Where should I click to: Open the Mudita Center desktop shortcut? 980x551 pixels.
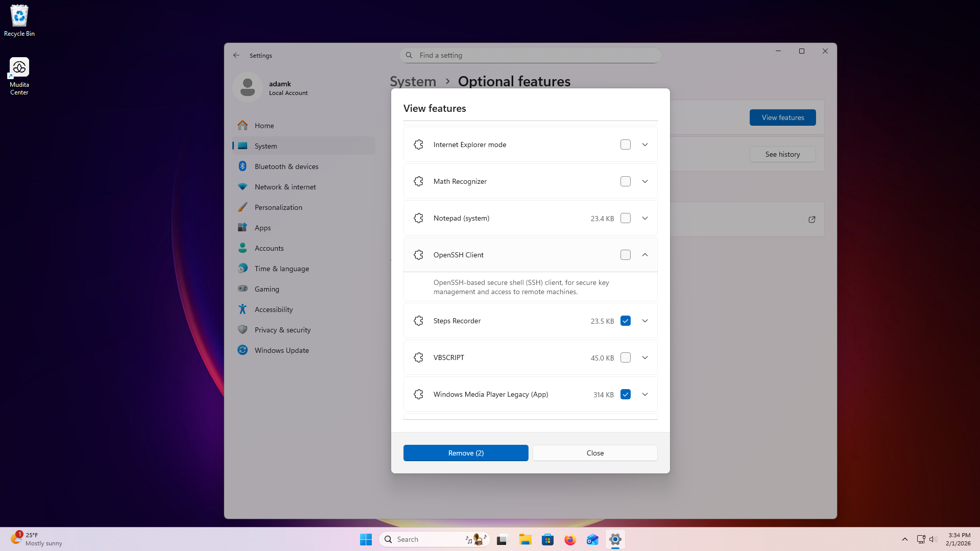click(x=19, y=76)
